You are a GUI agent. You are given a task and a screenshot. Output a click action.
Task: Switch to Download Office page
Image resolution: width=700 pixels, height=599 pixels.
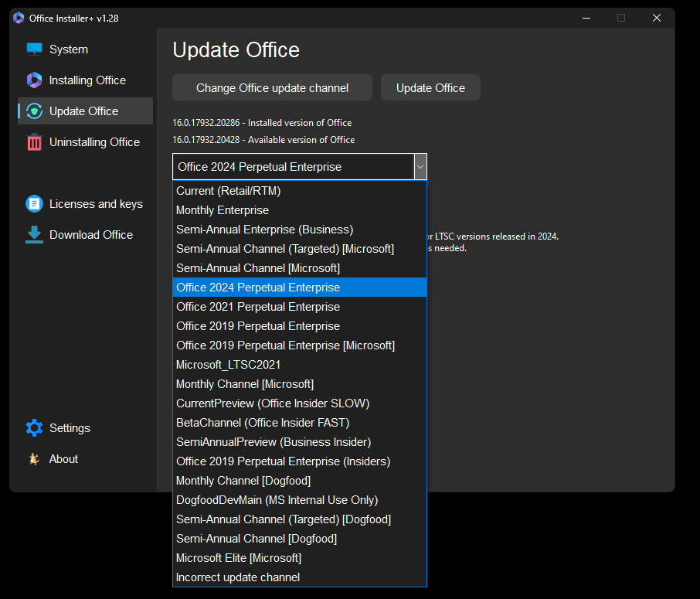point(91,234)
